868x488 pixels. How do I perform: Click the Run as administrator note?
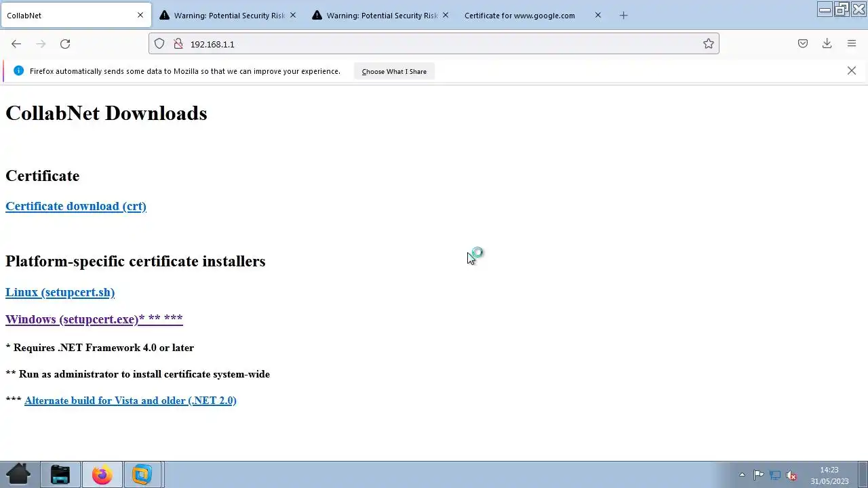tap(138, 374)
